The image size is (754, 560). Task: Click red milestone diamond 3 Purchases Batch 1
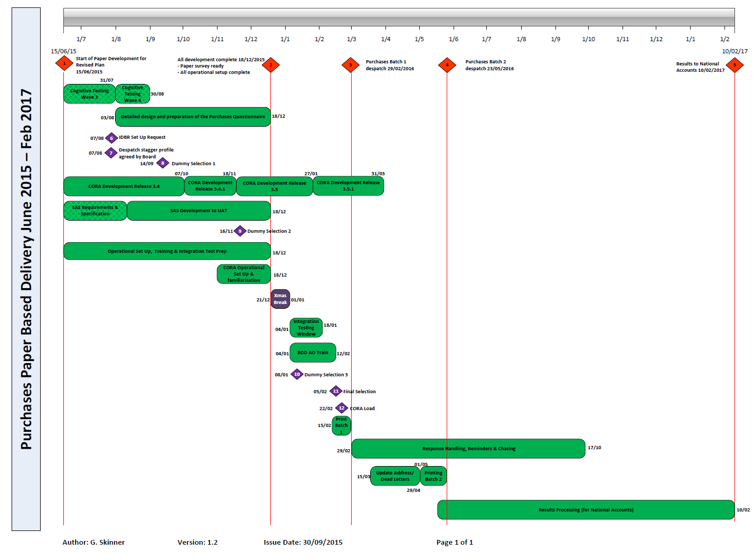coord(351,65)
